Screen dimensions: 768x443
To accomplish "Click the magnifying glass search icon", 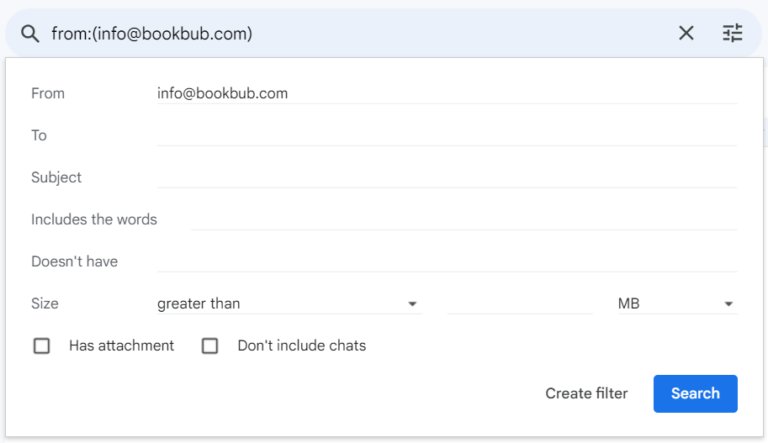I will point(30,34).
